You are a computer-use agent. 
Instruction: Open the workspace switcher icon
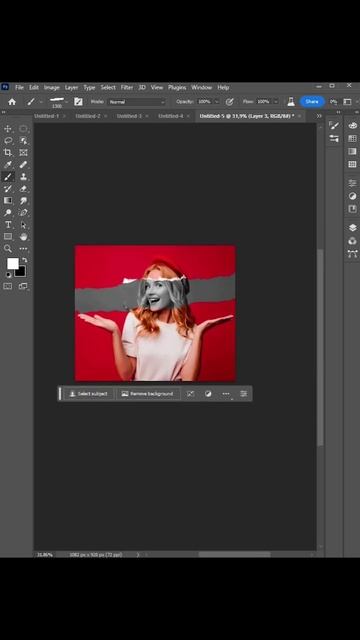point(347,102)
